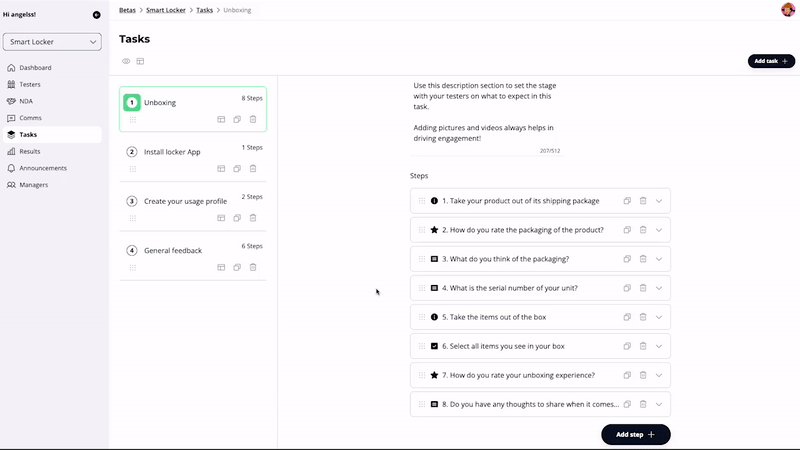Duplicate the Unboxing task

(x=237, y=119)
